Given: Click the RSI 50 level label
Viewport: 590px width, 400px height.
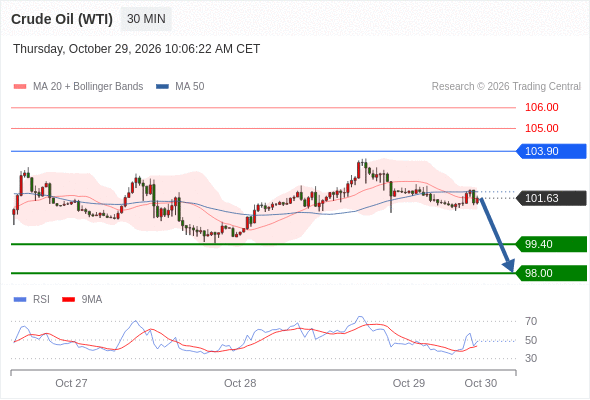Looking at the screenshot, I should pos(531,340).
